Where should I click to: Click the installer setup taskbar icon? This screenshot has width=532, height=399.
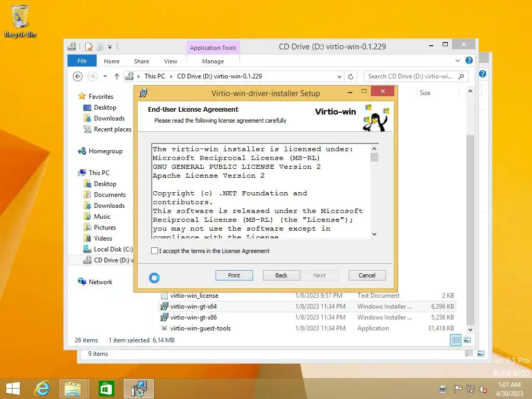point(139,389)
